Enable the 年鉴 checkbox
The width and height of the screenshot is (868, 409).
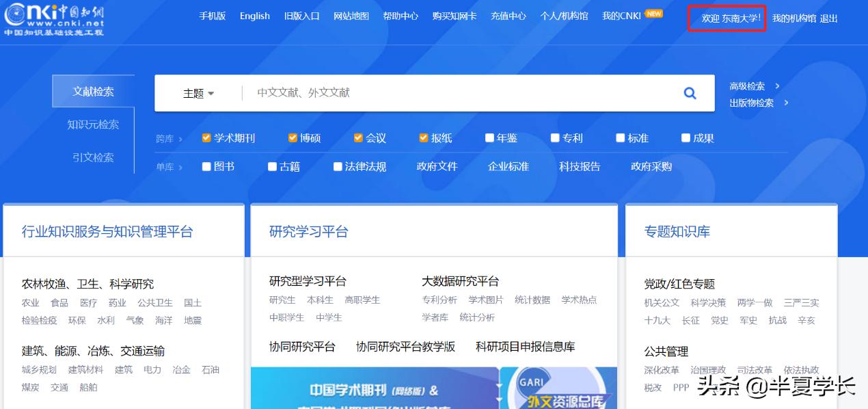[x=489, y=137]
